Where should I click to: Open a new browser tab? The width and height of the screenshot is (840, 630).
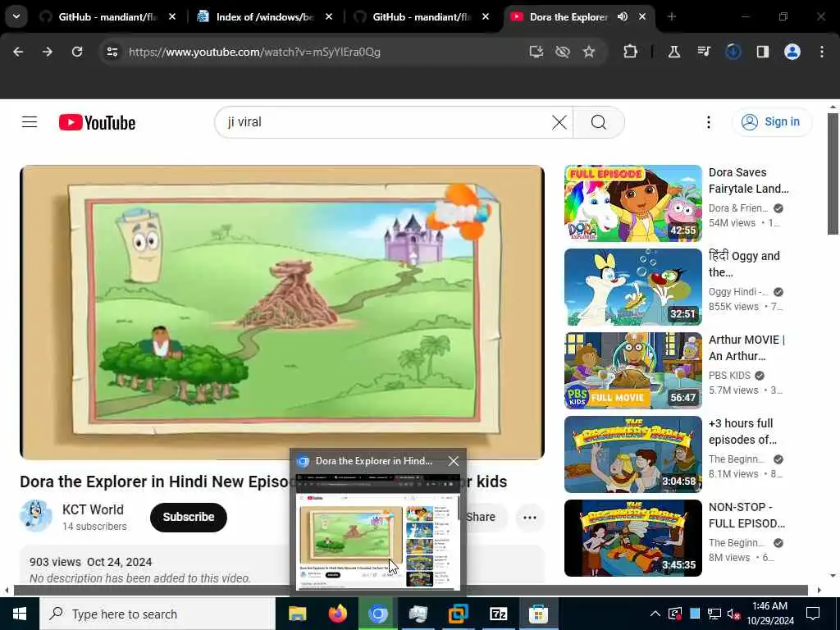(x=671, y=16)
